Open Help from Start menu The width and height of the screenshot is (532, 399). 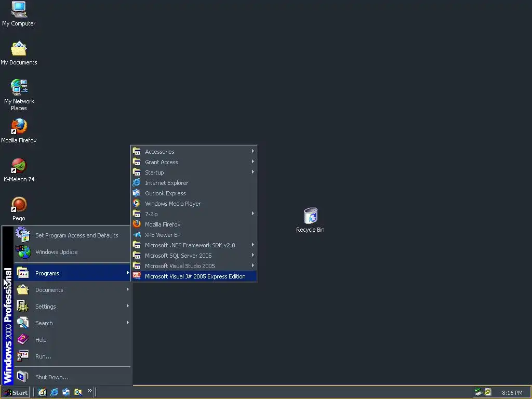[x=73, y=340]
